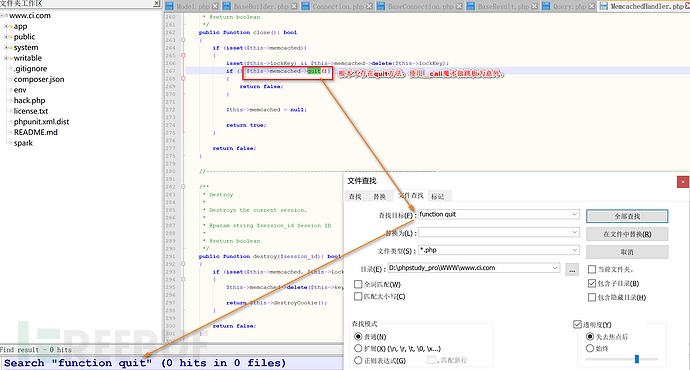690x370 pixels.
Task: Close the BaseResult.php tab via its X icon
Action: coord(534,6)
